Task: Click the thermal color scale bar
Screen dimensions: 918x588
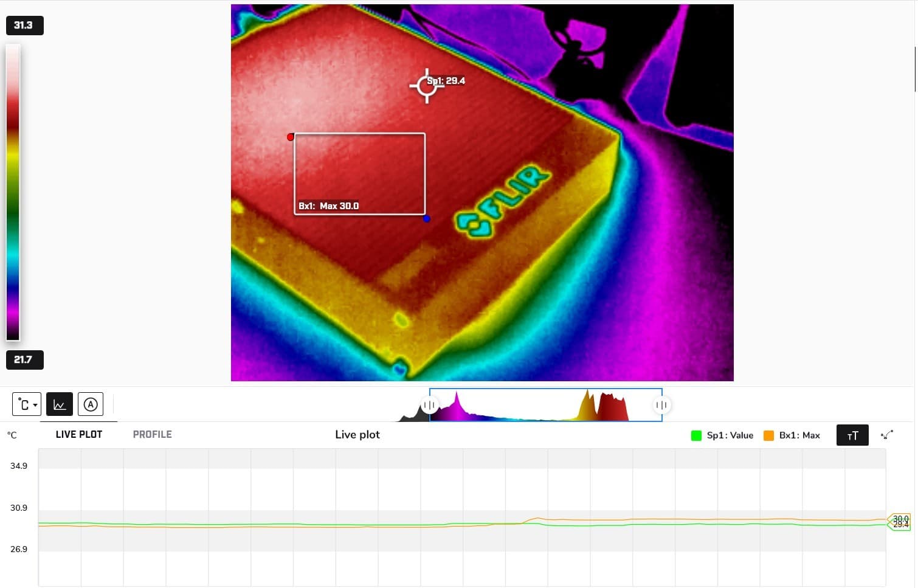Action: tap(13, 192)
